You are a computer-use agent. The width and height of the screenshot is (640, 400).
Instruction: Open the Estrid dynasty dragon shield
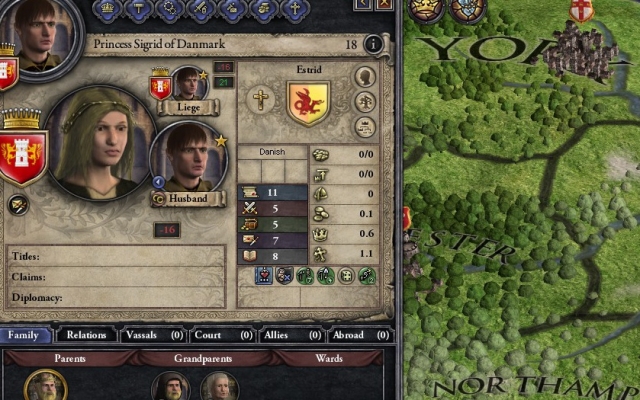309,103
